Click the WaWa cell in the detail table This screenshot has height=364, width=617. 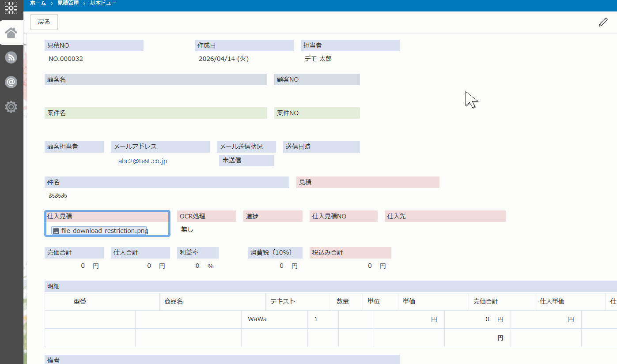pyautogui.click(x=274, y=319)
